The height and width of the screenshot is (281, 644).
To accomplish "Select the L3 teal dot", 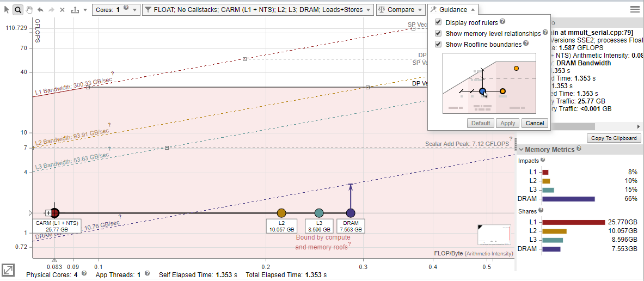I will 319,213.
